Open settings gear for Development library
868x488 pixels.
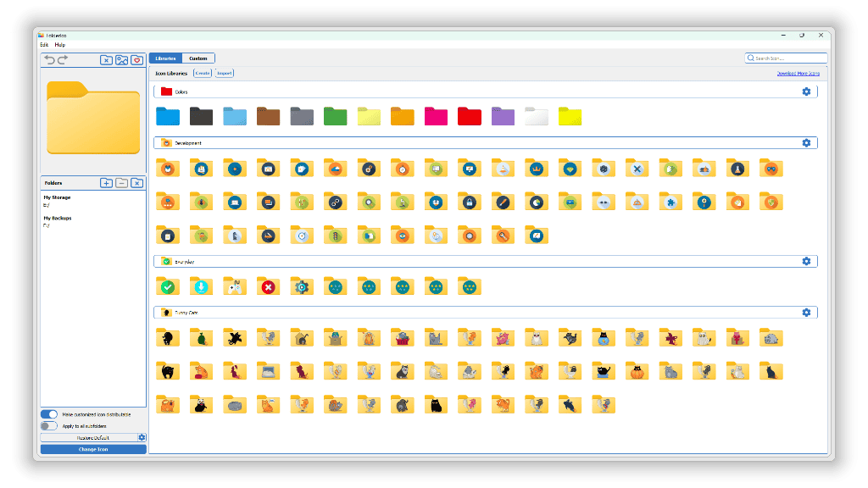(x=806, y=142)
